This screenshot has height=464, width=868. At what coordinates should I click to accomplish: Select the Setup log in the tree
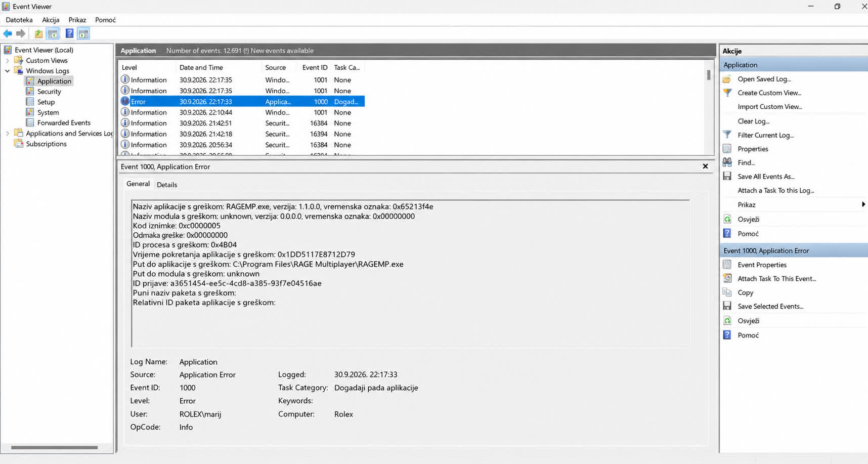[46, 102]
